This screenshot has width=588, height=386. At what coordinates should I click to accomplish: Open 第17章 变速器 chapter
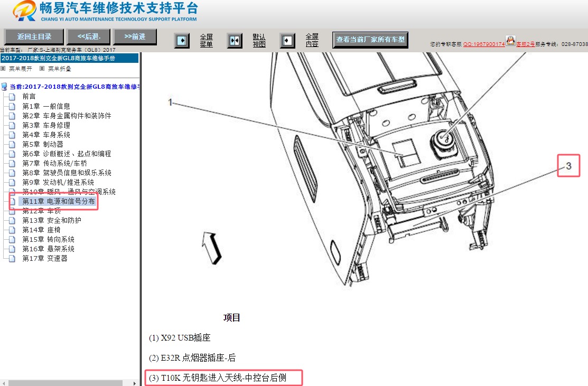pos(44,259)
